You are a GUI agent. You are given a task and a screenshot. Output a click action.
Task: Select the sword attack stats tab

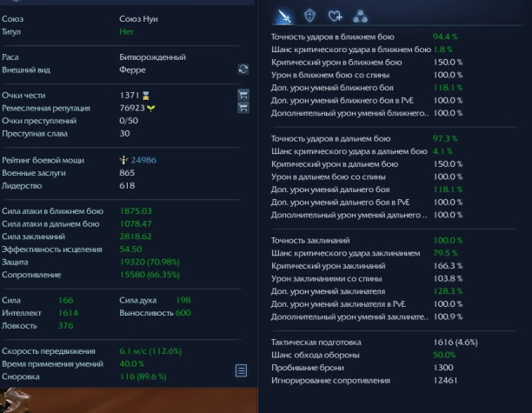click(x=284, y=16)
